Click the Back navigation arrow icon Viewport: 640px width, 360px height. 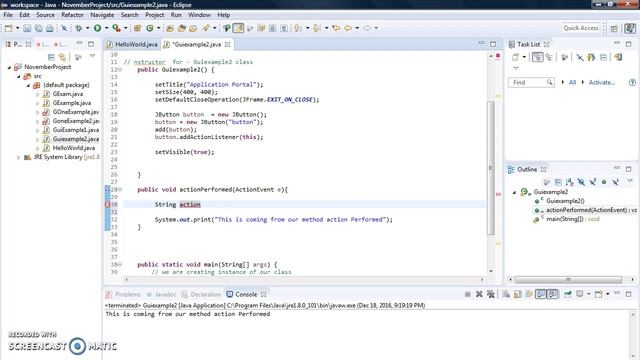[x=348, y=28]
